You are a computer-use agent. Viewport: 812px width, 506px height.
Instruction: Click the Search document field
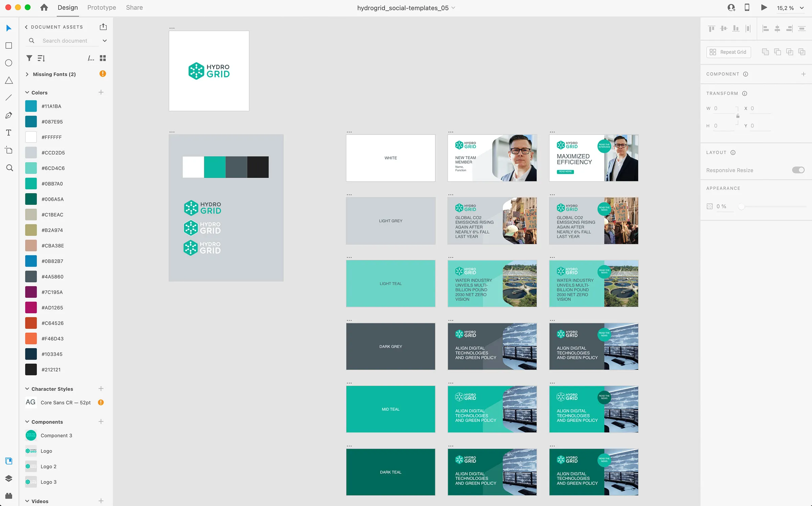tap(65, 41)
